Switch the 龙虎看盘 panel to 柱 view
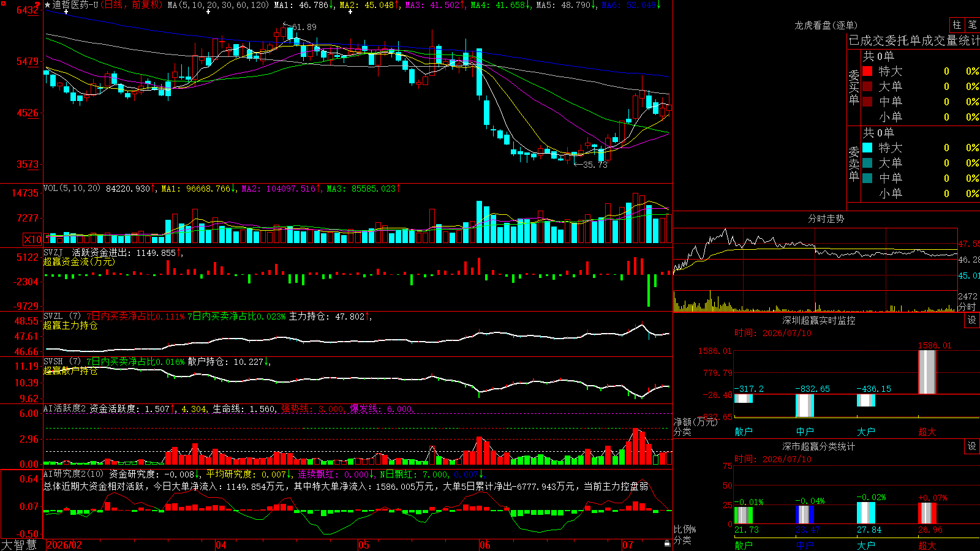This screenshot has width=980, height=551. click(x=957, y=25)
